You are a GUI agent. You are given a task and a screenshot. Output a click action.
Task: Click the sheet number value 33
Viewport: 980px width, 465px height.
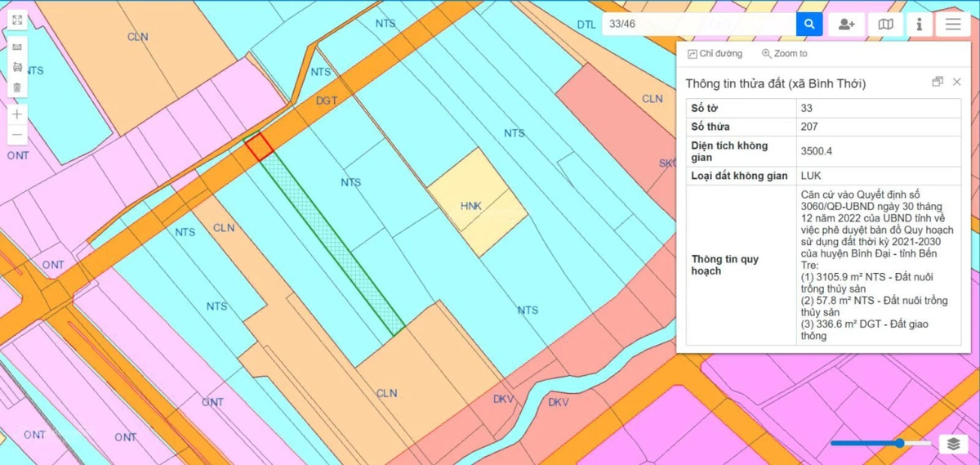click(807, 108)
